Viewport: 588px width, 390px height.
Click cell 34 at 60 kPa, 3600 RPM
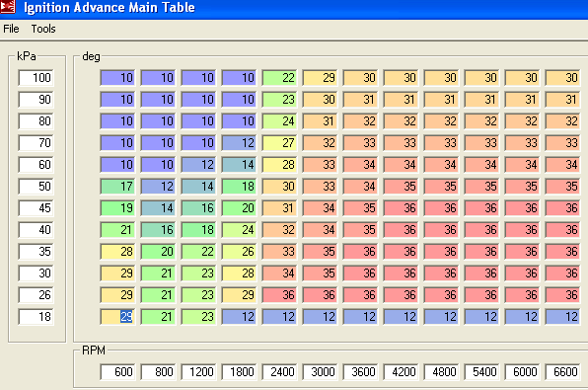(360, 165)
